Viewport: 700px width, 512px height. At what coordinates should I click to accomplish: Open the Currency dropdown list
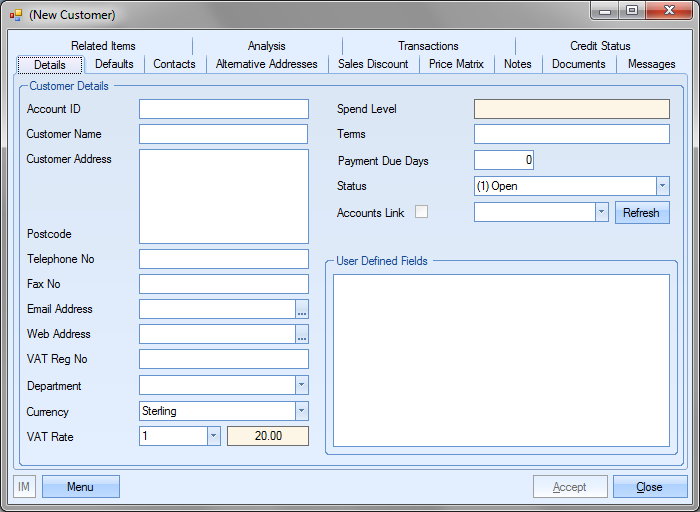coord(302,411)
